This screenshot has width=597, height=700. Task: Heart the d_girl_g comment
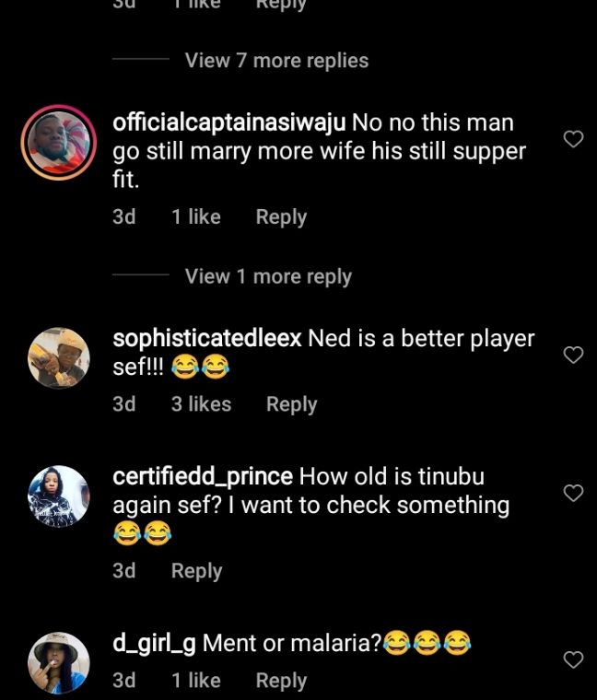click(x=573, y=659)
